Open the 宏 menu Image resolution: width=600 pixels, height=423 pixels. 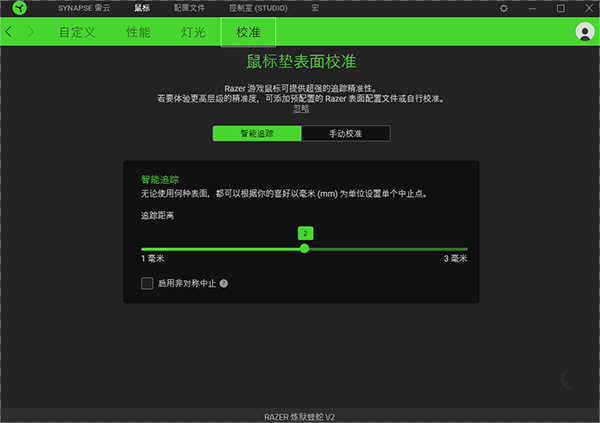coord(314,8)
